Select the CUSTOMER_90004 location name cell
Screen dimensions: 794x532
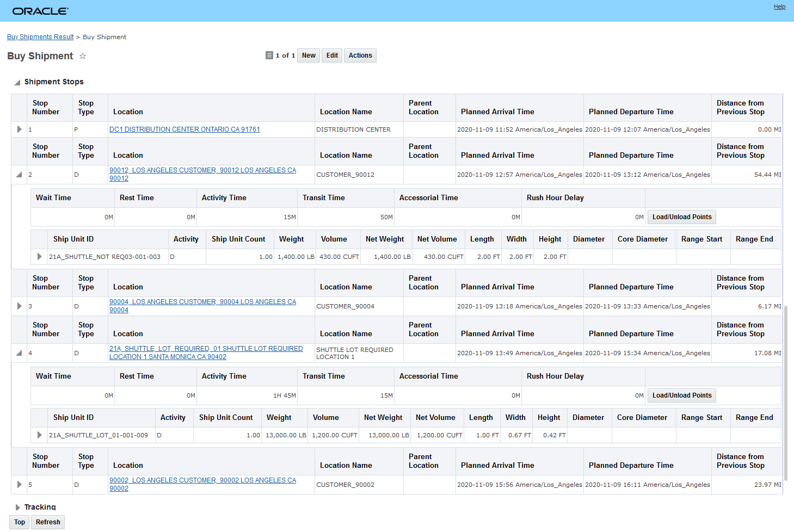(359, 306)
